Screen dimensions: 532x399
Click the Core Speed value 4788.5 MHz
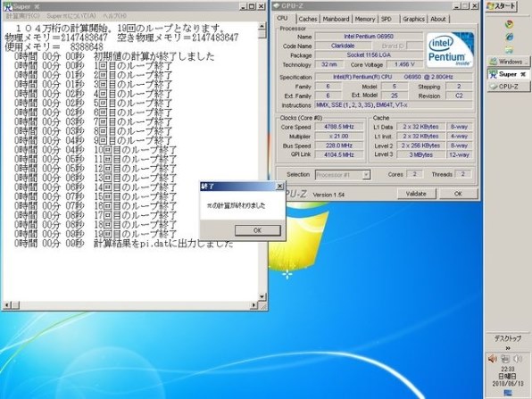tap(339, 127)
